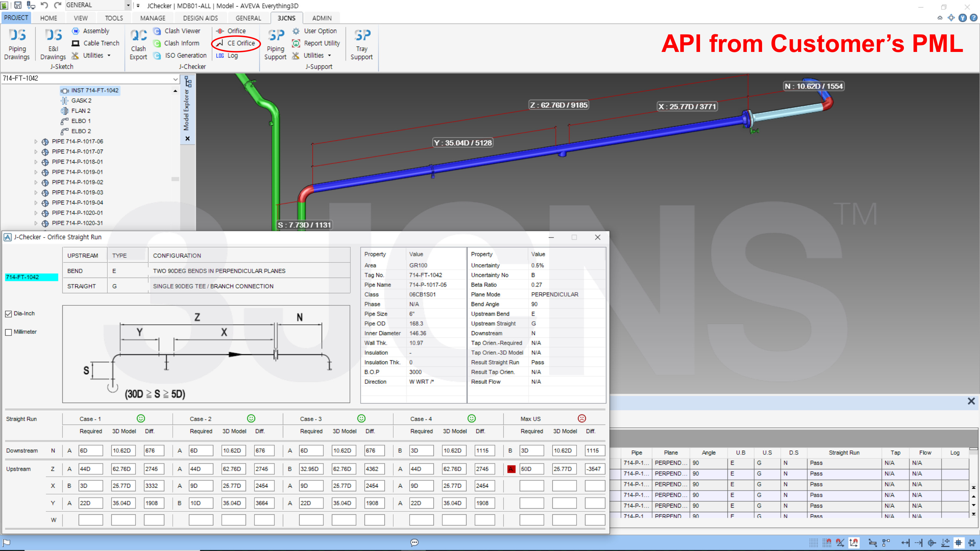This screenshot has height=551, width=980.
Task: Launch the Clash Export tool
Action: [x=138, y=44]
